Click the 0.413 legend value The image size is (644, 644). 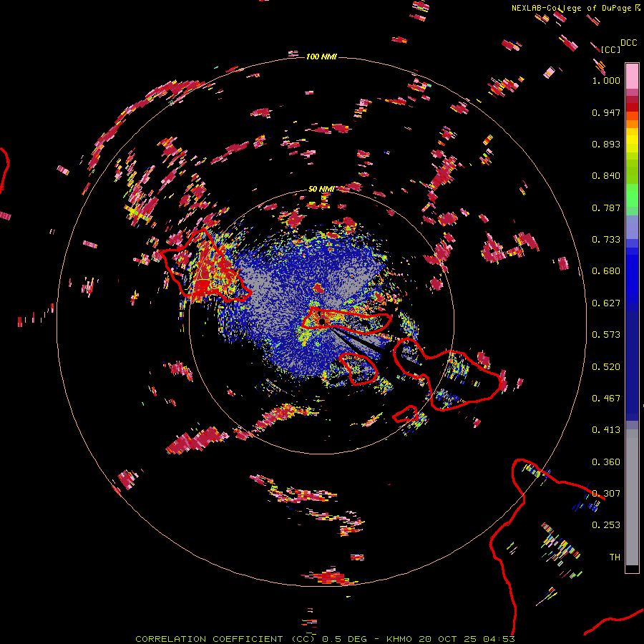pos(606,430)
